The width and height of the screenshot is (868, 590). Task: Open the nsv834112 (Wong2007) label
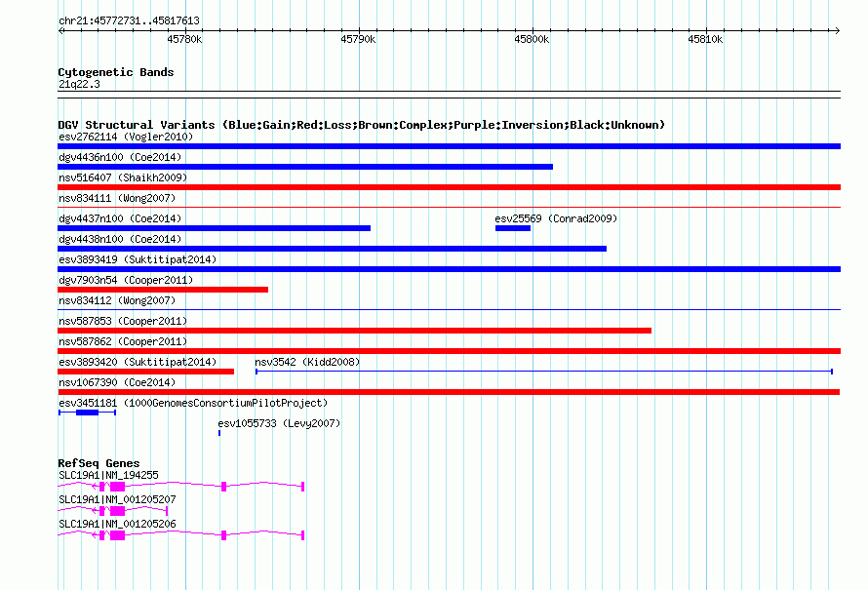(x=117, y=300)
